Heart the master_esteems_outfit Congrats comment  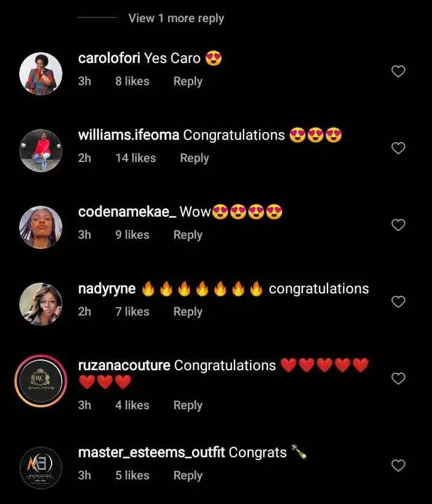coord(398,465)
